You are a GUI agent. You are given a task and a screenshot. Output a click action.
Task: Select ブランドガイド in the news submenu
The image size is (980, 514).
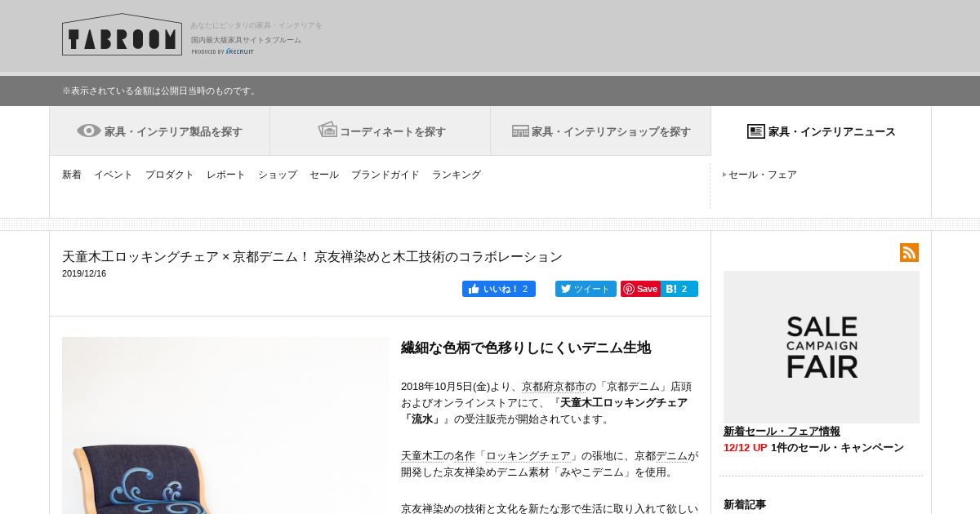click(385, 175)
